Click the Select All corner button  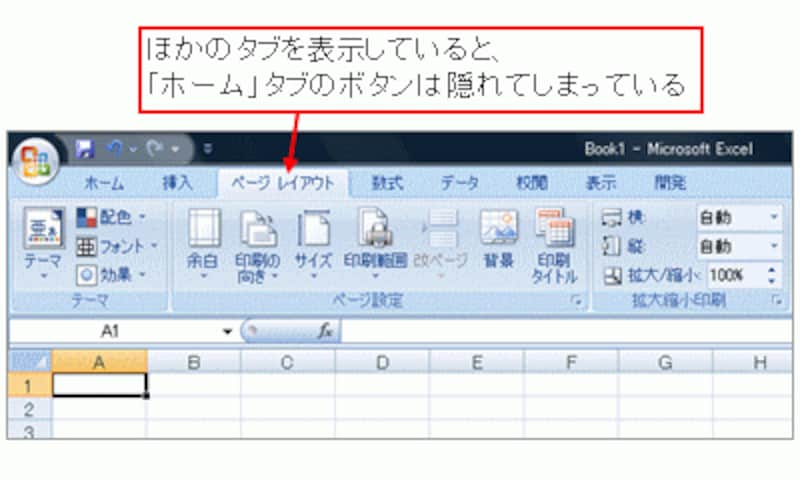(31, 362)
